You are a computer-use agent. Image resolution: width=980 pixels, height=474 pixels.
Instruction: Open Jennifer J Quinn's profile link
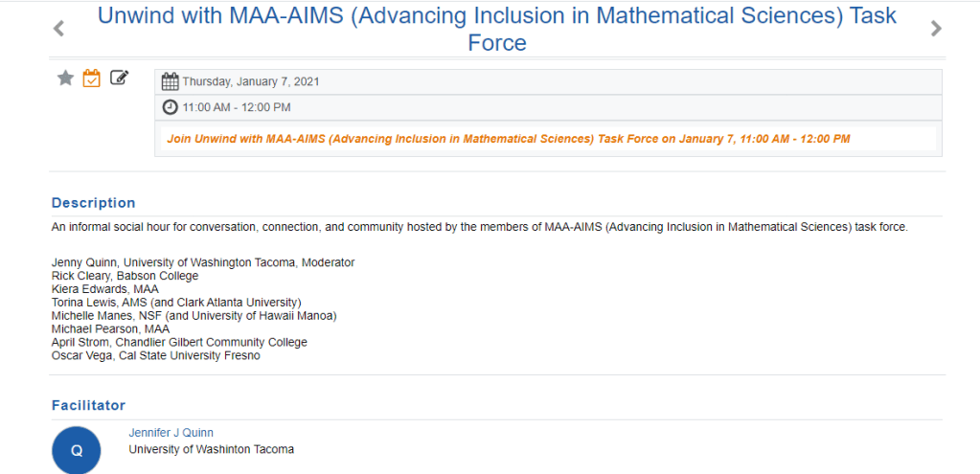tap(171, 433)
